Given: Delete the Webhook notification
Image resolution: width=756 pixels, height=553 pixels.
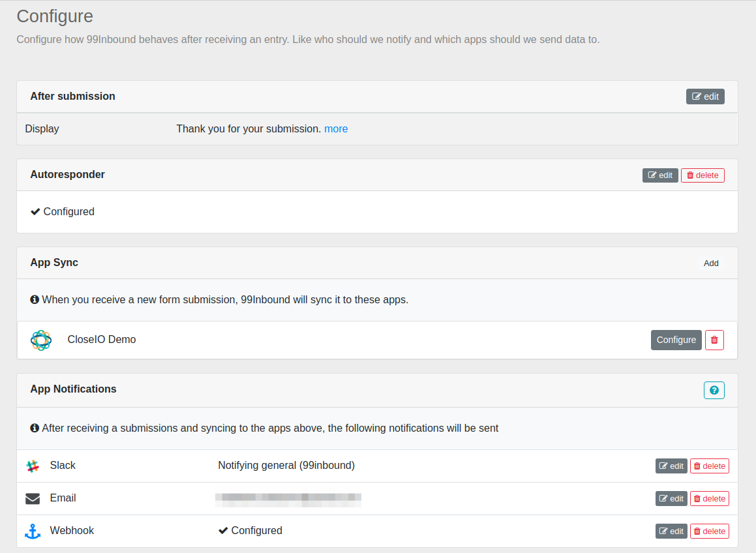Looking at the screenshot, I should point(709,531).
